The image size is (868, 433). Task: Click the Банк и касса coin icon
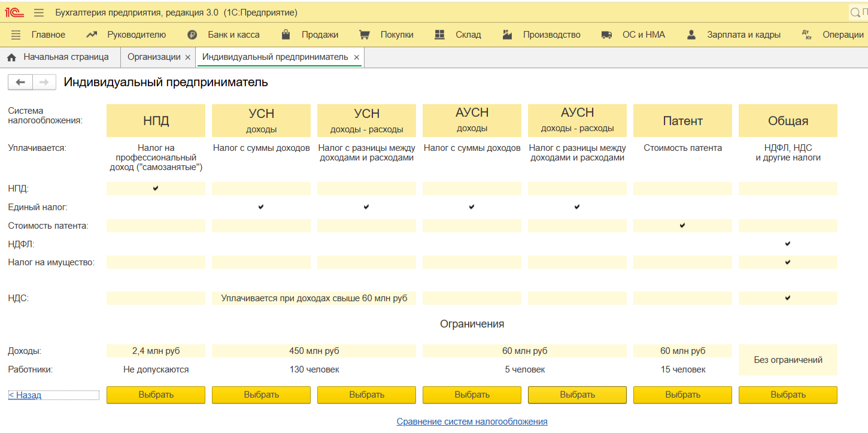192,35
